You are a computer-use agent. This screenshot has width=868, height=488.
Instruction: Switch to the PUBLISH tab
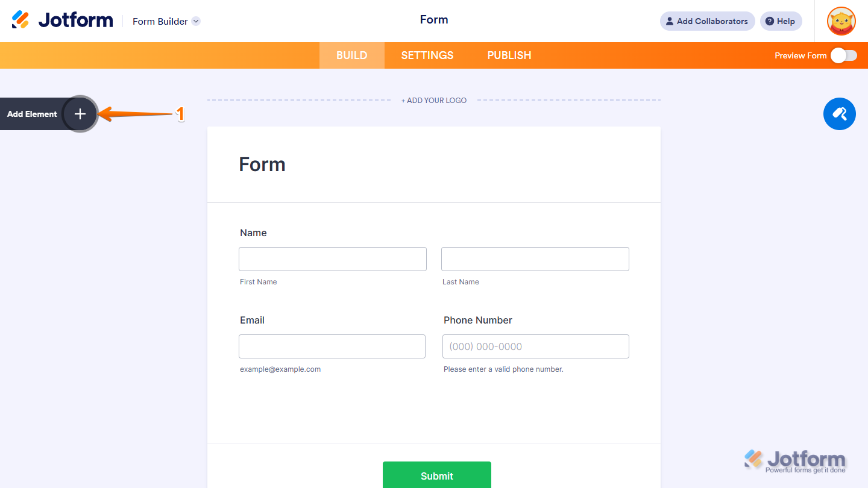pyautogui.click(x=509, y=55)
